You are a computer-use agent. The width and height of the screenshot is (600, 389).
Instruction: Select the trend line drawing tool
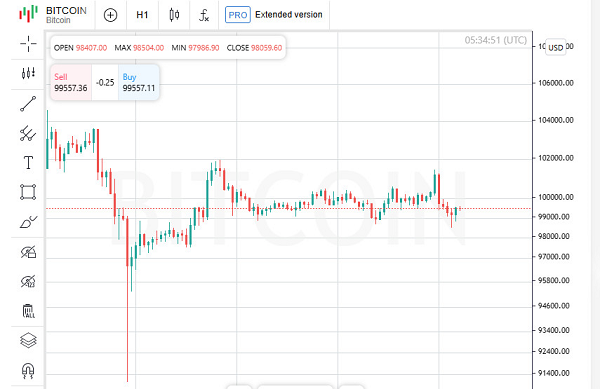pyautogui.click(x=28, y=104)
